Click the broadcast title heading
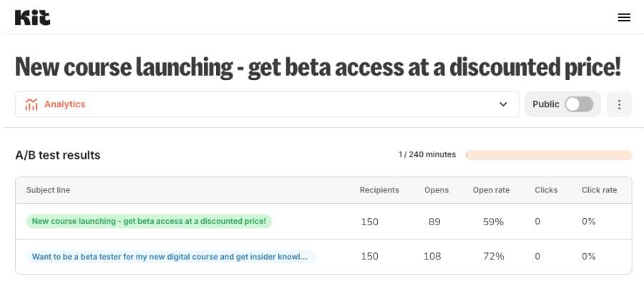The height and width of the screenshot is (286, 644). coord(318,68)
